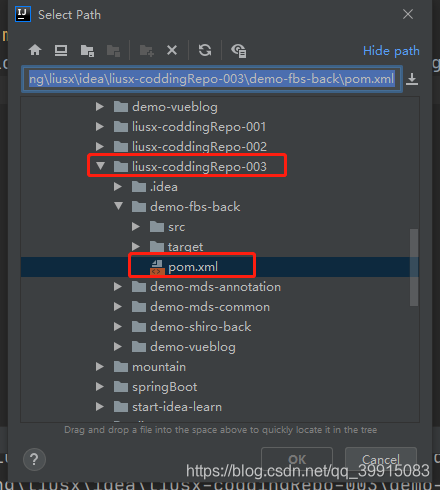Open path history download-arrow icon
440x490 pixels.
pos(412,79)
